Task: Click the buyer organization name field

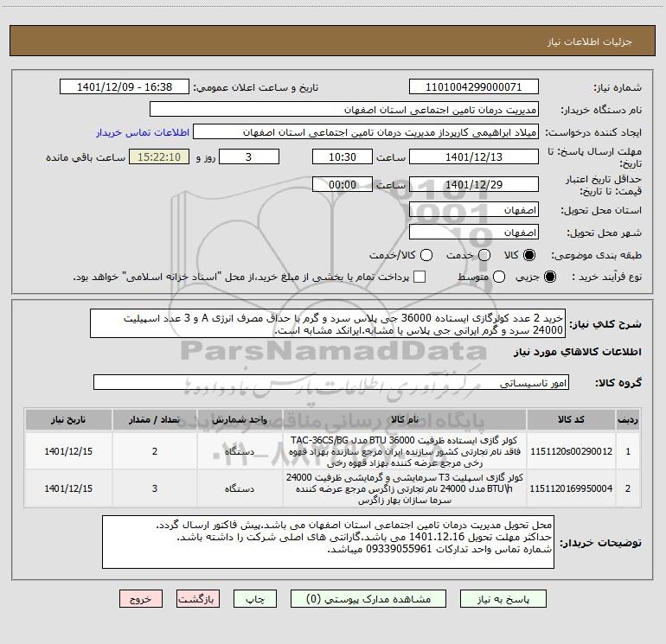Action: point(344,109)
